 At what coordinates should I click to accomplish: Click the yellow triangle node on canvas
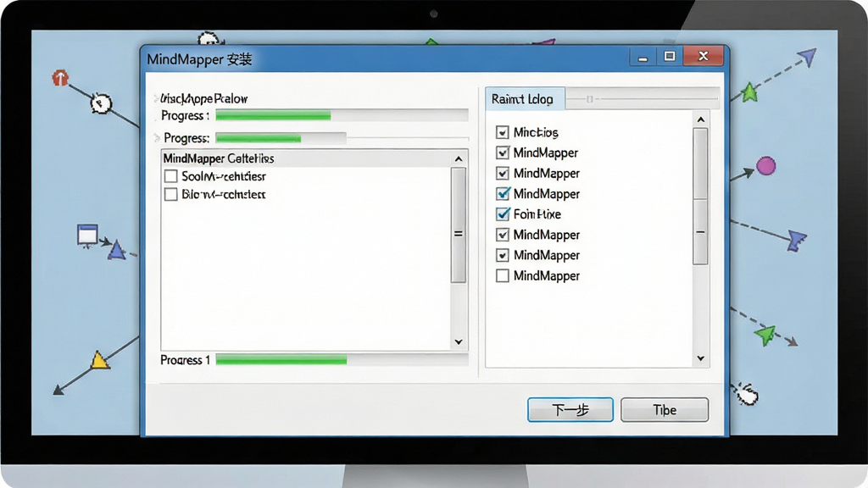click(100, 360)
